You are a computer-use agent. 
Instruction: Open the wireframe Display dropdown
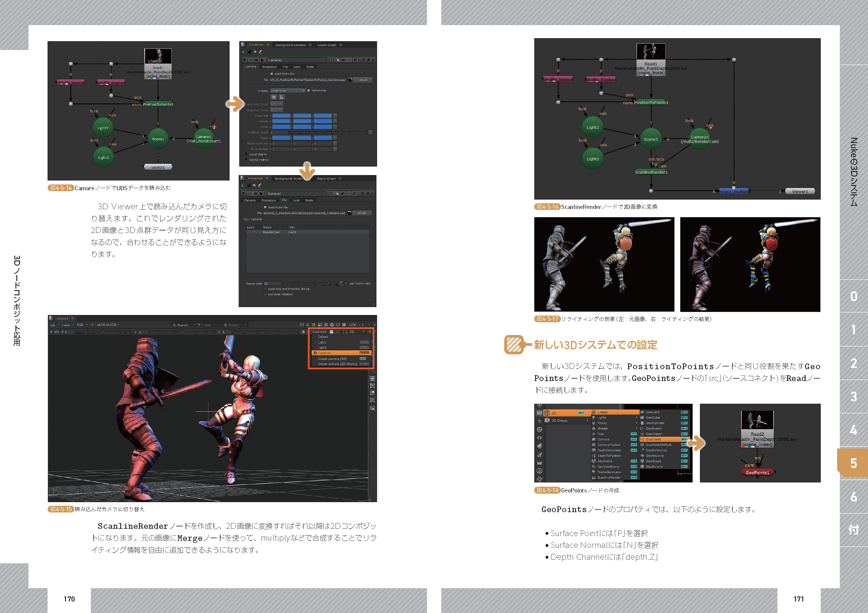coord(288,91)
